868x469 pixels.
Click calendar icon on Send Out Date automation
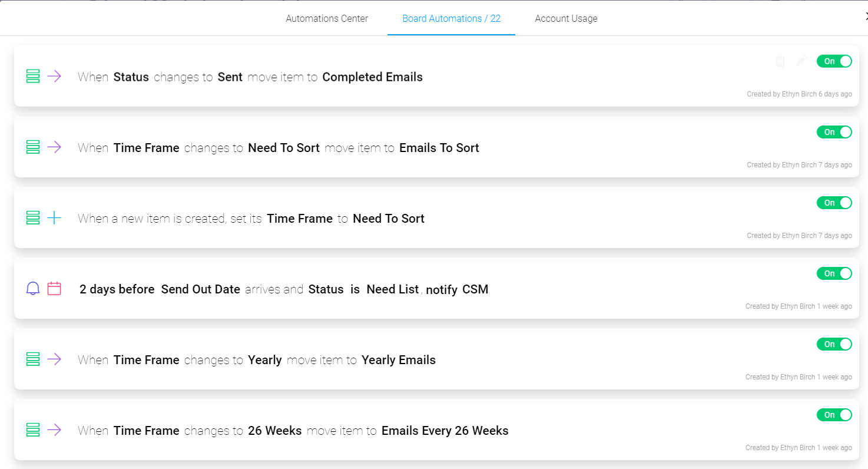(x=54, y=289)
